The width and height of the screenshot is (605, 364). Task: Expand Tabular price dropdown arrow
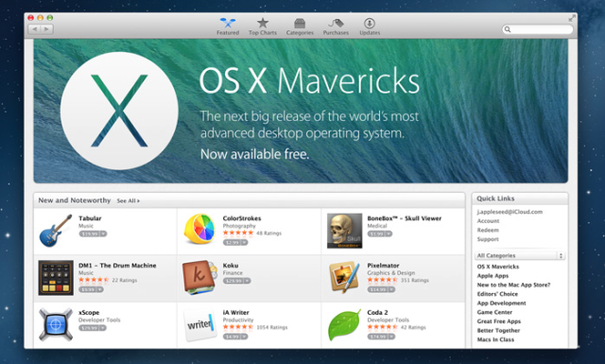[x=103, y=234]
